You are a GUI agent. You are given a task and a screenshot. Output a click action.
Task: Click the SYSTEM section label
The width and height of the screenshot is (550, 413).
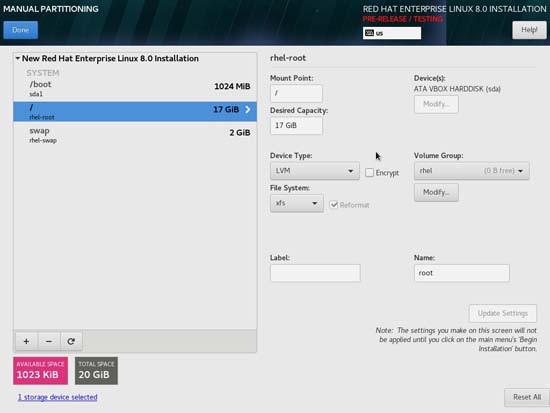tap(43, 73)
